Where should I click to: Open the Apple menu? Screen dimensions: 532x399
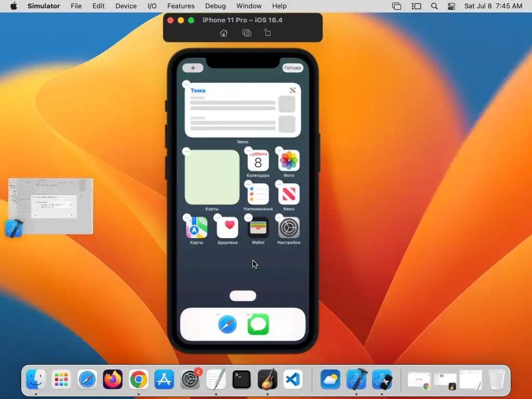pos(14,6)
